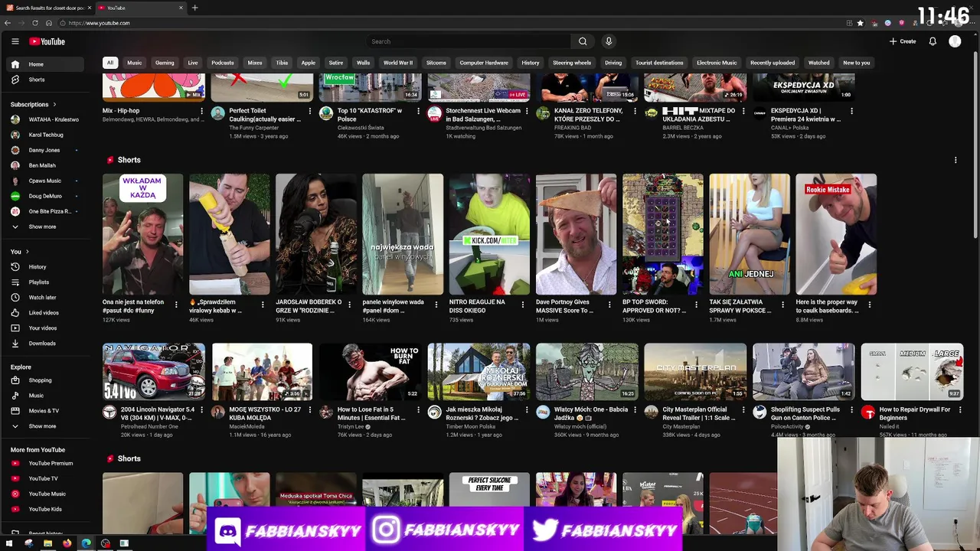Click the browser reload button
The height and width of the screenshot is (551, 980).
35,23
